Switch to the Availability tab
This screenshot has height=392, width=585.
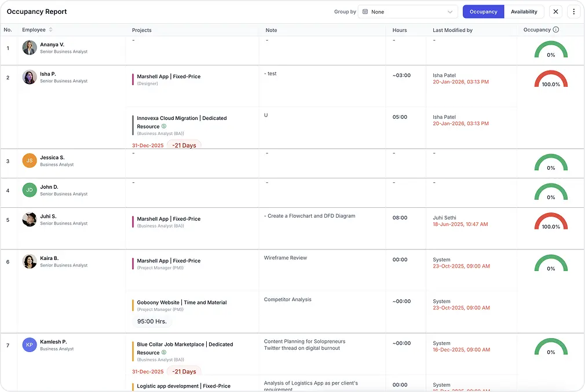point(524,12)
